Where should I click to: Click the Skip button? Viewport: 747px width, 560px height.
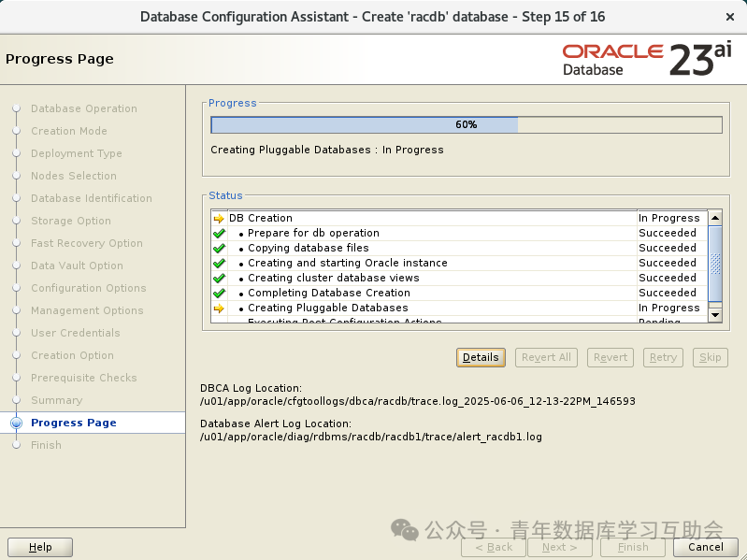[710, 358]
